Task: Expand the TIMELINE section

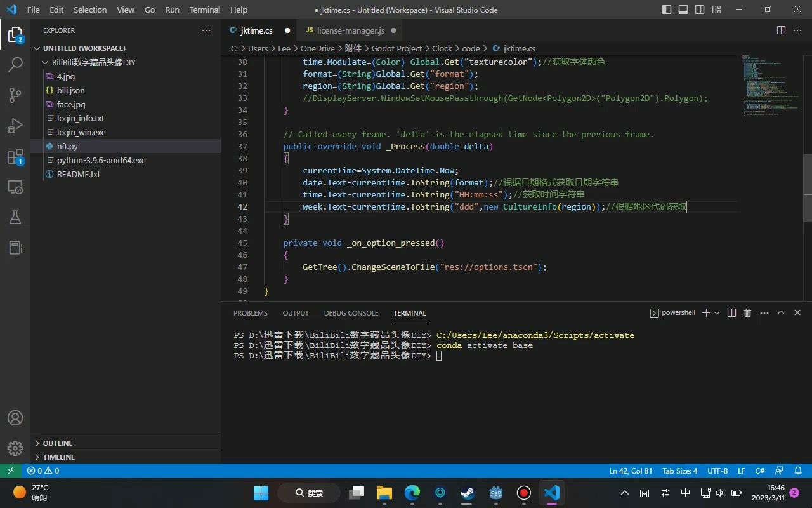Action: [126, 457]
